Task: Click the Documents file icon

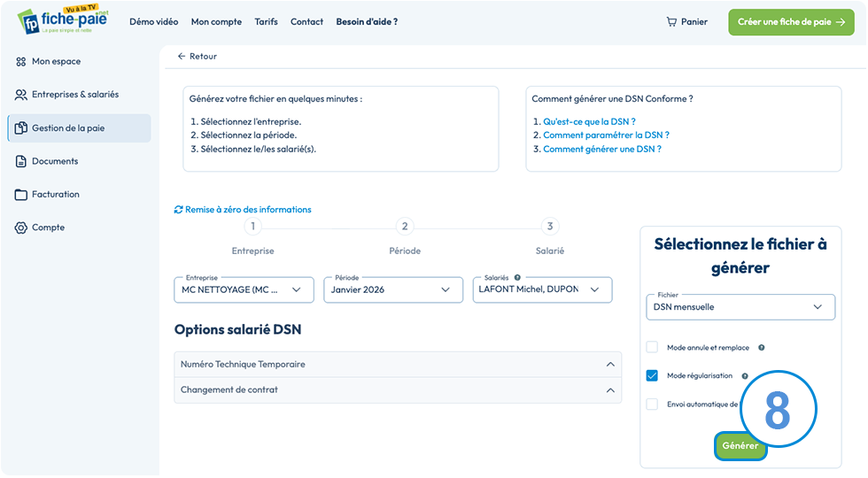Action: tap(21, 161)
